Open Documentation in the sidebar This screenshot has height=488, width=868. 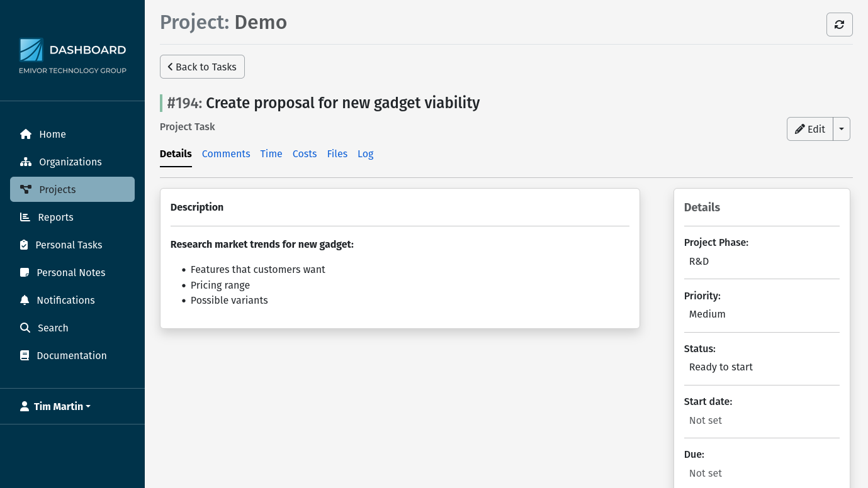point(72,355)
